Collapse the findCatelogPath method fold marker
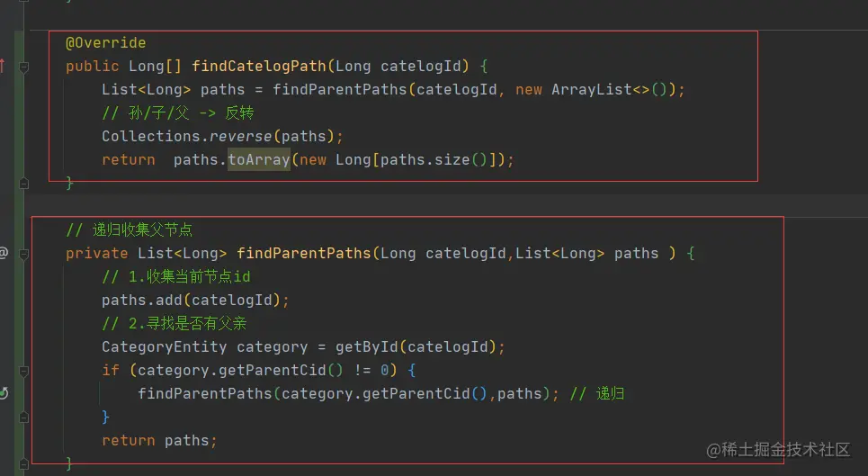The image size is (868, 476). (x=23, y=67)
